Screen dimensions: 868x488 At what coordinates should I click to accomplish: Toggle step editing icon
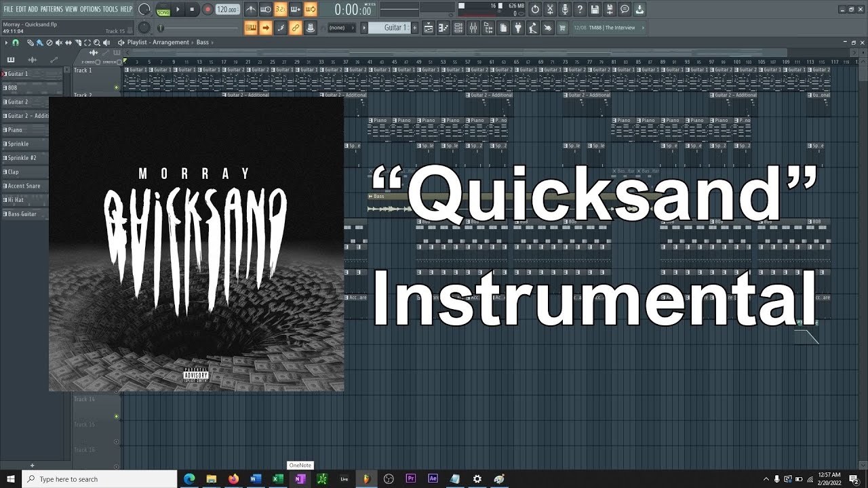[x=280, y=28]
